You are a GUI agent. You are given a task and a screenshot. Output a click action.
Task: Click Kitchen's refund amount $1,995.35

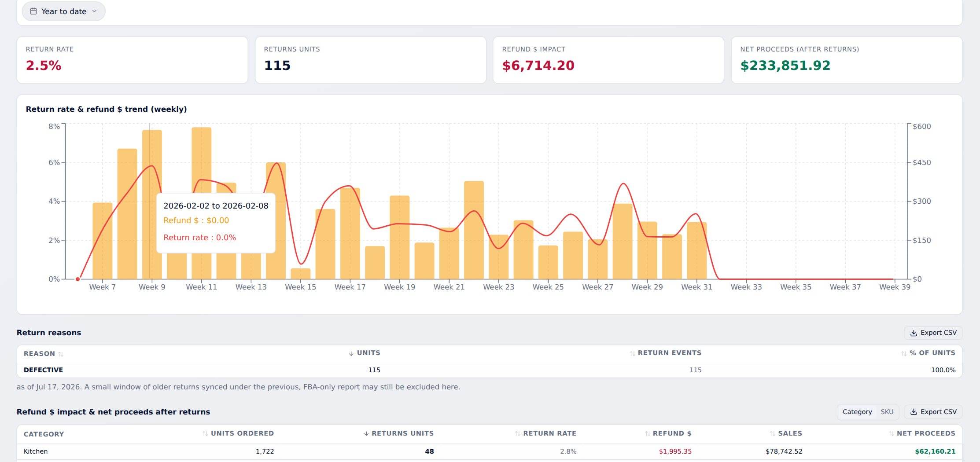click(675, 451)
